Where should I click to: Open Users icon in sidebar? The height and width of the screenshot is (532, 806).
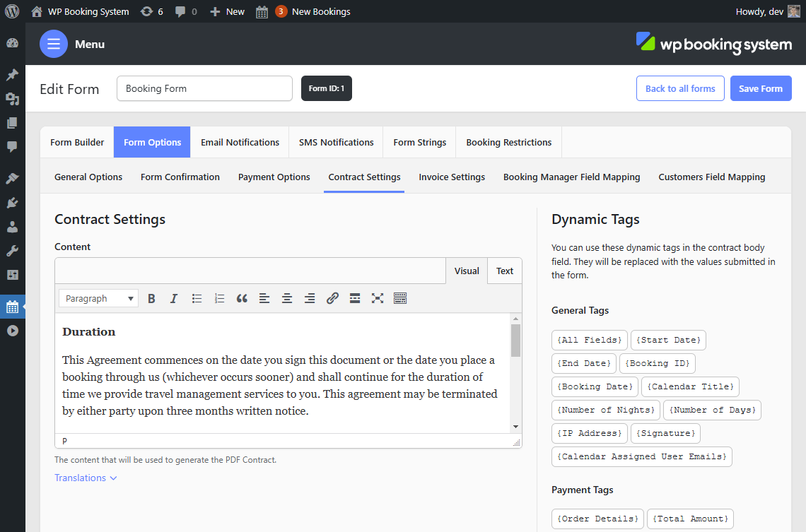pos(12,227)
